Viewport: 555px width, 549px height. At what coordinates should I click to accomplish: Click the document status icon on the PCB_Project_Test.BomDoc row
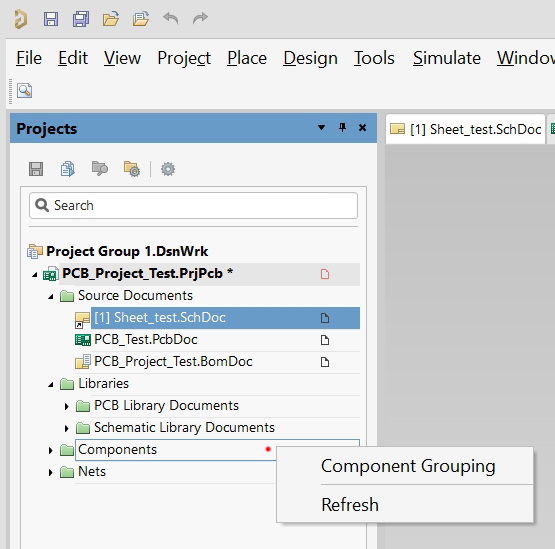pos(325,362)
